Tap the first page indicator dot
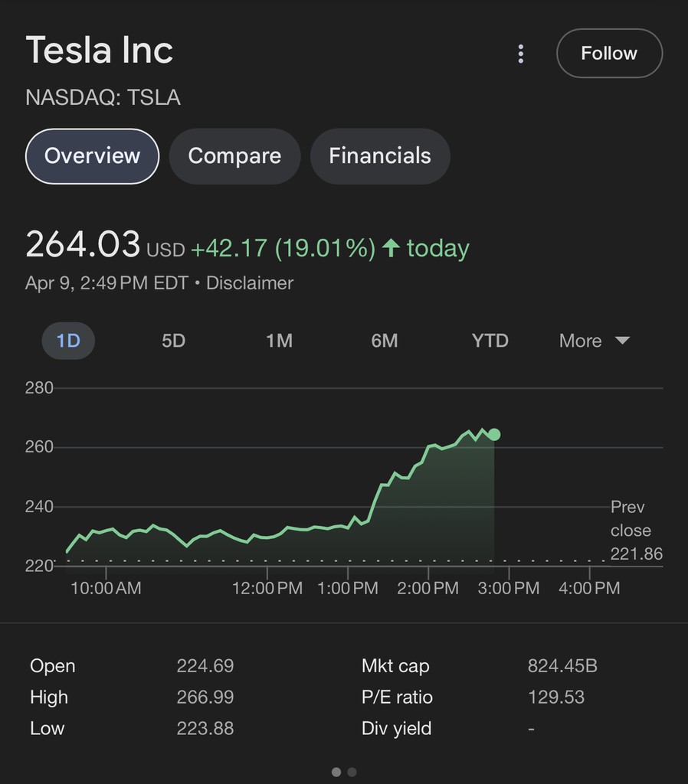This screenshot has width=688, height=784. 336,772
